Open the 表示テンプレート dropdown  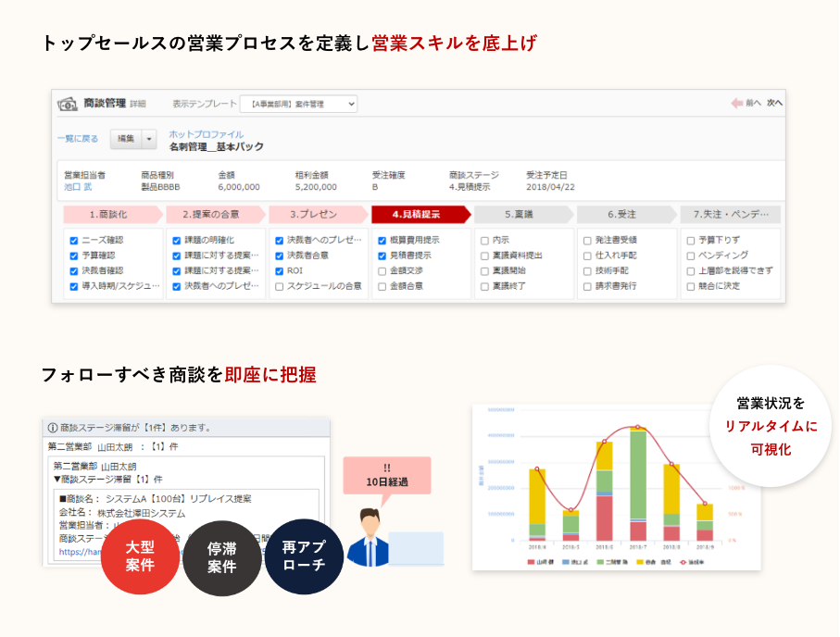(x=298, y=104)
